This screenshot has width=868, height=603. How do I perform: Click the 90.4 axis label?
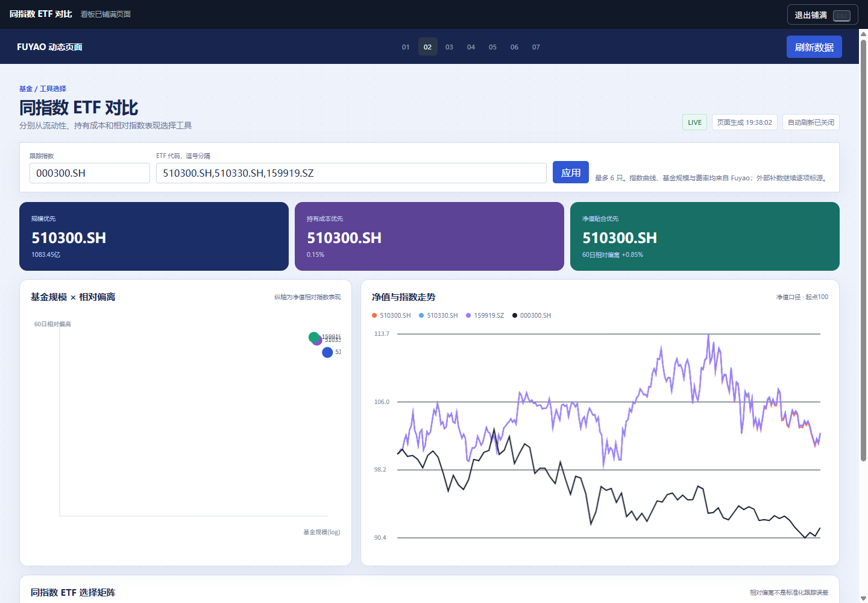(x=380, y=537)
